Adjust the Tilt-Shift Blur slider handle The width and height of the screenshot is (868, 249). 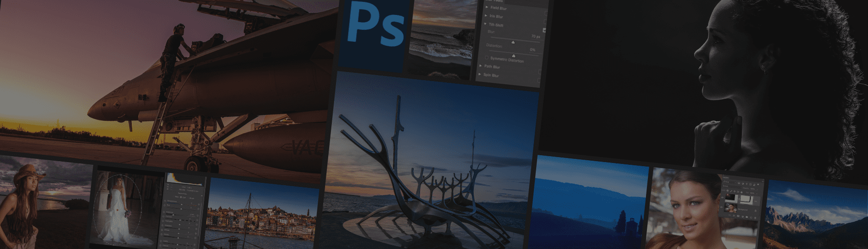[x=513, y=42]
